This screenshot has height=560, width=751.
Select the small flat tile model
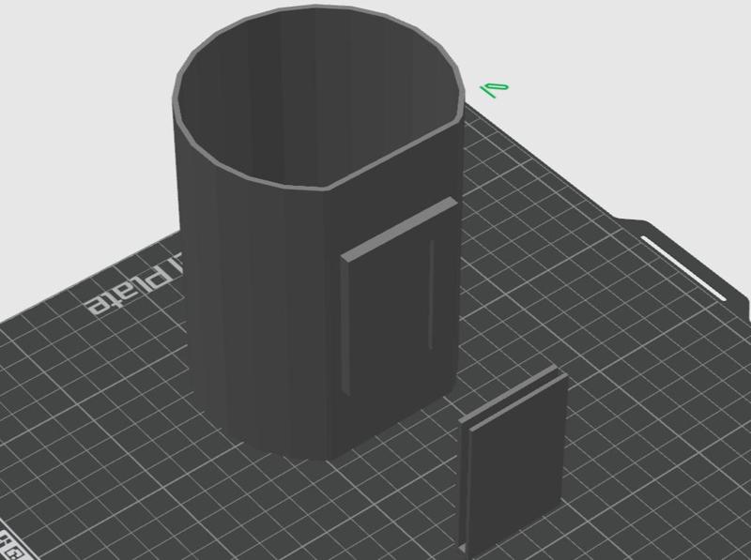pos(513,460)
